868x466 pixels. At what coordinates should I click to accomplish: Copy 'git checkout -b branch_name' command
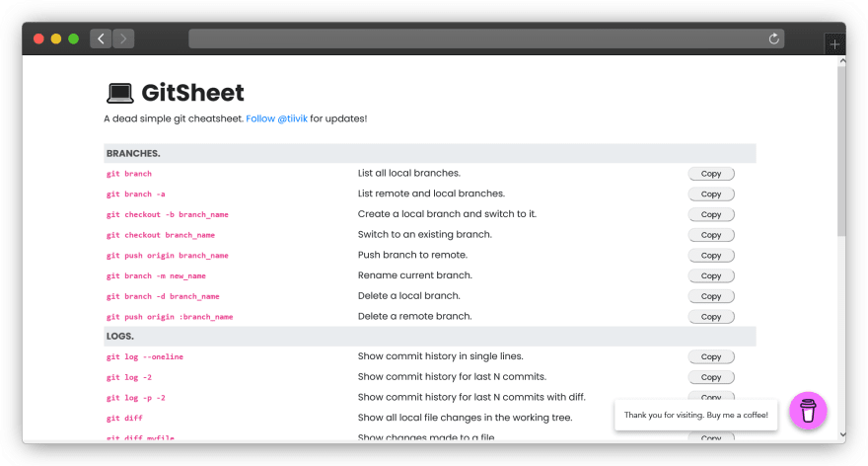(x=711, y=214)
